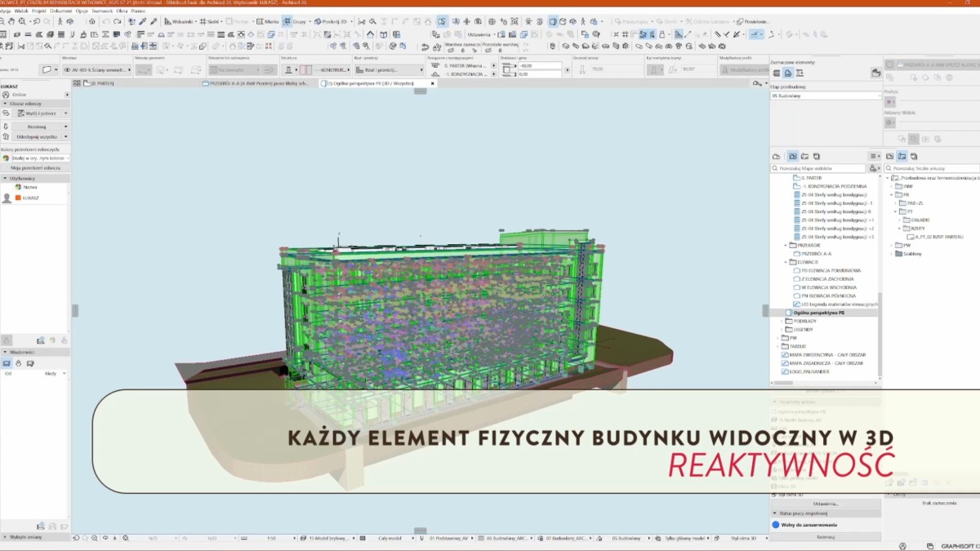The image size is (980, 551).
Task: Select the hand pan tool in top toolbar
Action: [11, 20]
